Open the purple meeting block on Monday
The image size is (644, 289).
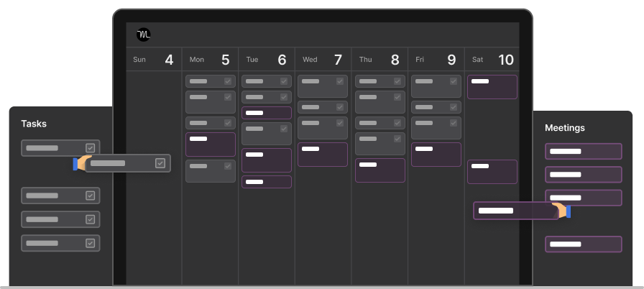click(211, 144)
